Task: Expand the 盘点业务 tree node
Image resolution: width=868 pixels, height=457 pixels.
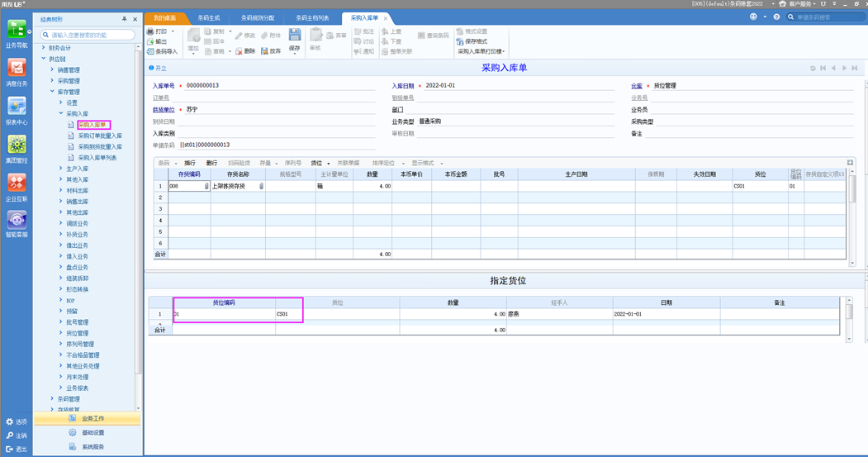Action: pyautogui.click(x=61, y=267)
